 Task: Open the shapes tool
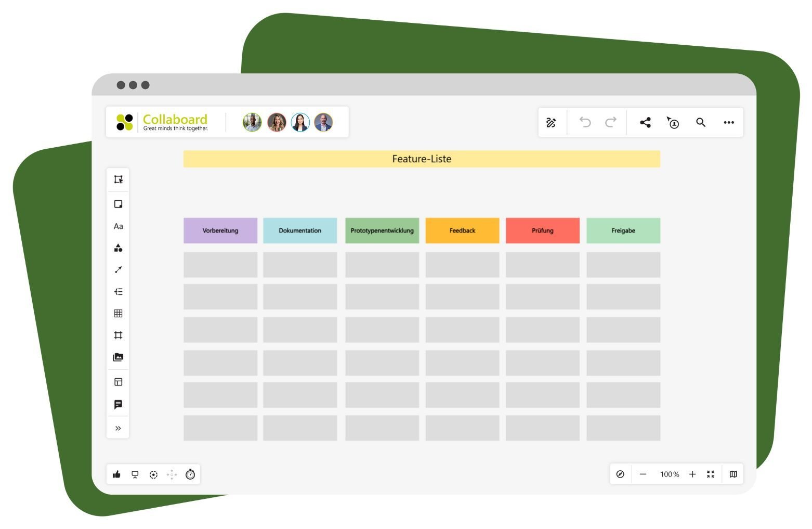(118, 248)
